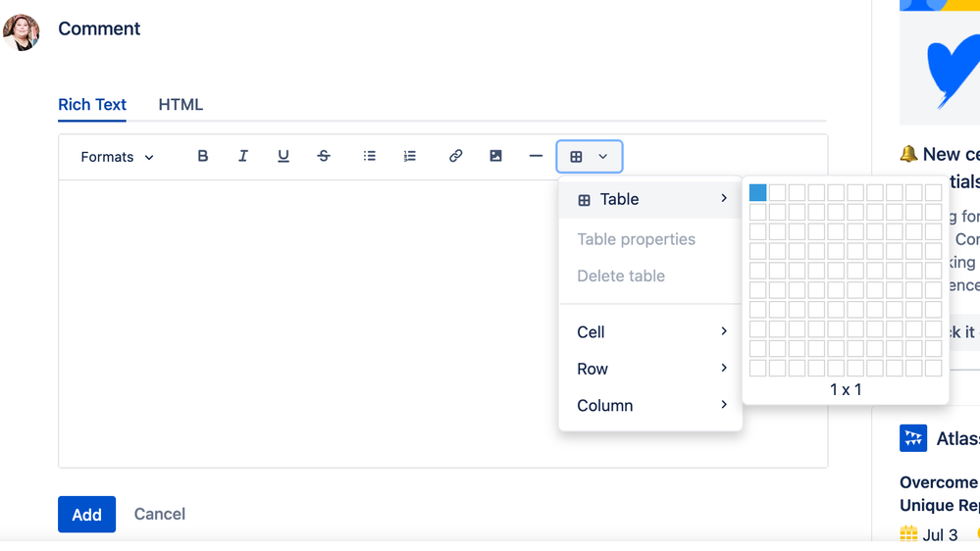Click the calendar icon beside Jul 3
This screenshot has height=551, width=980.
908,534
